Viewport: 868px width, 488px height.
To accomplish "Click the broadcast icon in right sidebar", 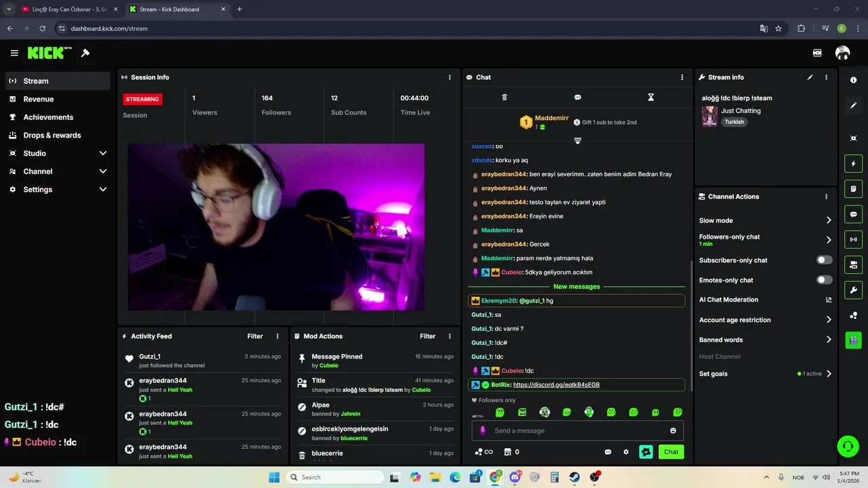I will pyautogui.click(x=853, y=239).
